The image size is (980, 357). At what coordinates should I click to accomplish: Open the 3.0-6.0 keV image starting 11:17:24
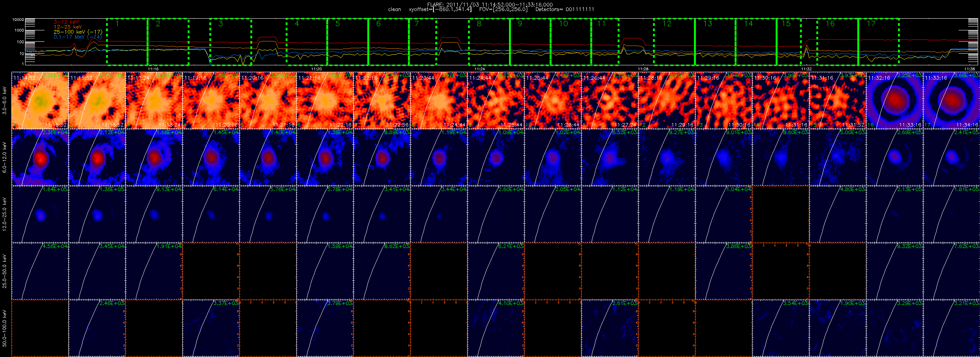tap(154, 100)
